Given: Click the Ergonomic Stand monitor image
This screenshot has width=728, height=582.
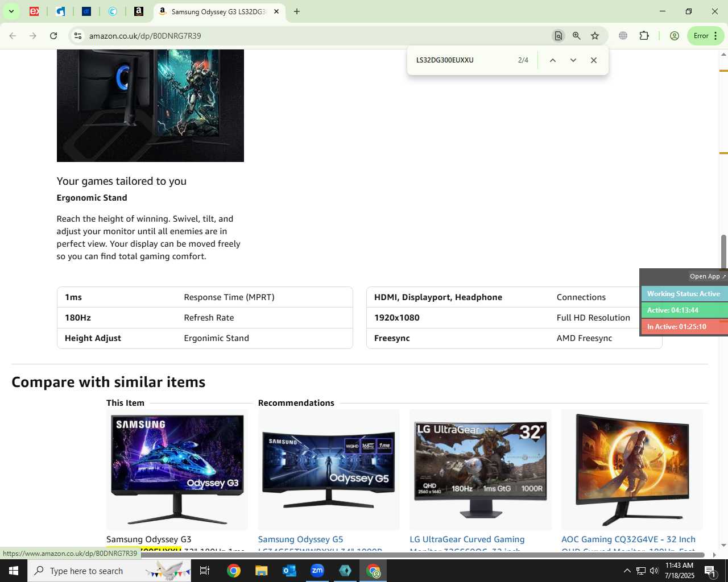Looking at the screenshot, I should (x=150, y=106).
